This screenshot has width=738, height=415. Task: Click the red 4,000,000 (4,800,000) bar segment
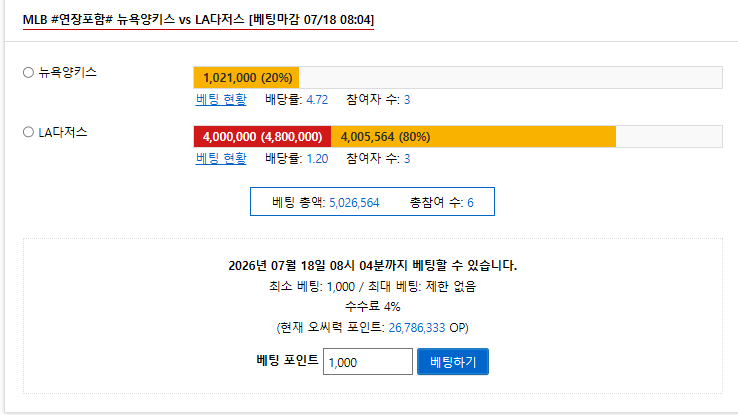262,137
